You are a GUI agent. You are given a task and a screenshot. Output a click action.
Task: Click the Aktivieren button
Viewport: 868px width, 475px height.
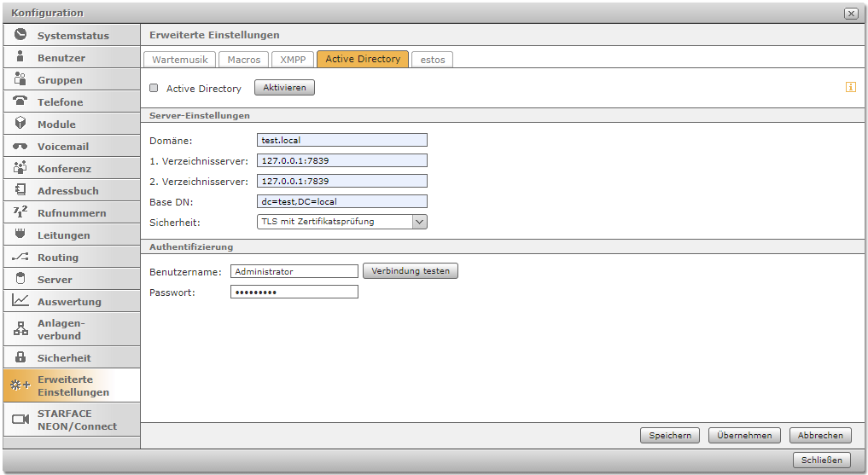tap(284, 88)
